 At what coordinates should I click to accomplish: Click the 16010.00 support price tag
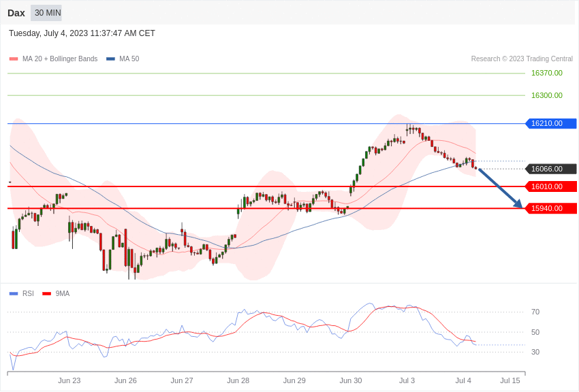point(550,186)
